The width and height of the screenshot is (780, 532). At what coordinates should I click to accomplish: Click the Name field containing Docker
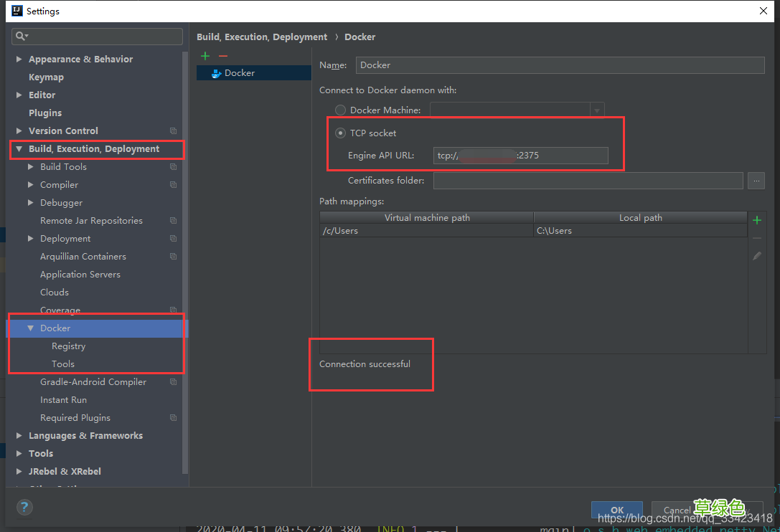pos(560,65)
